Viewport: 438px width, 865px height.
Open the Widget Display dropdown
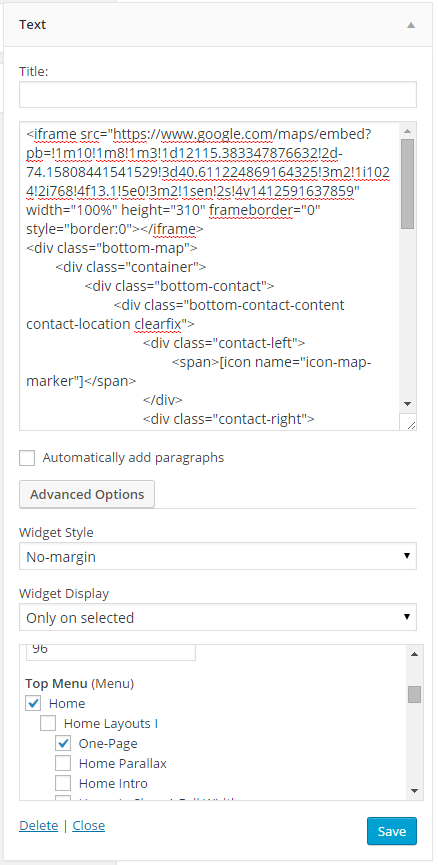click(x=218, y=617)
